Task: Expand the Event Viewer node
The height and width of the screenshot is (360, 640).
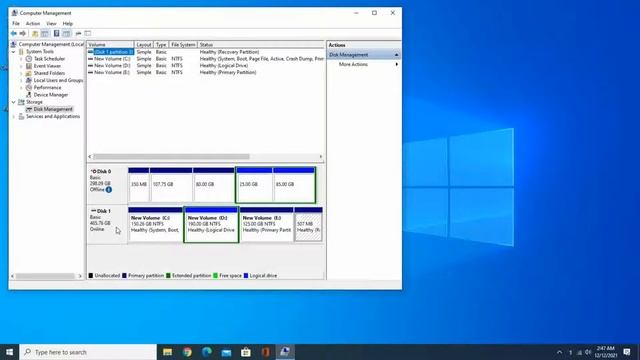Action: click(21, 66)
